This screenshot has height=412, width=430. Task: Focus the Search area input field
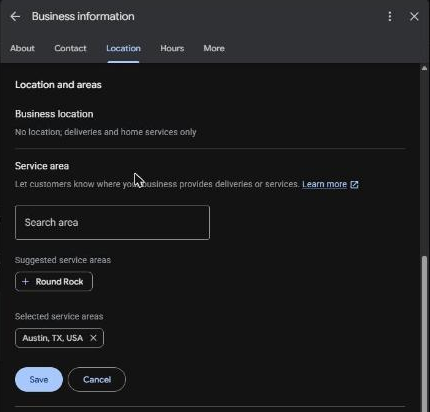[x=112, y=222]
